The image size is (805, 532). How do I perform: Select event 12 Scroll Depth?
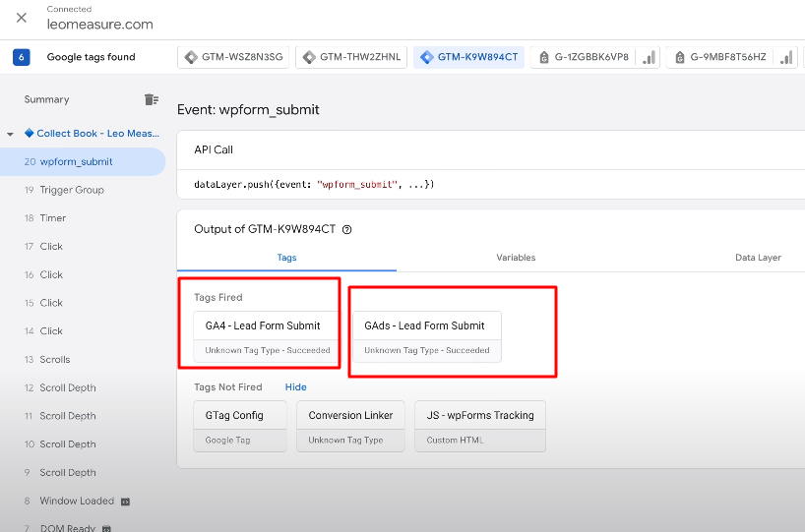[82, 387]
